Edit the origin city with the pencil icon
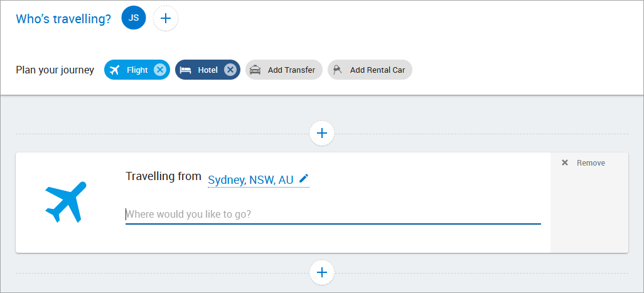The width and height of the screenshot is (644, 293). 304,178
